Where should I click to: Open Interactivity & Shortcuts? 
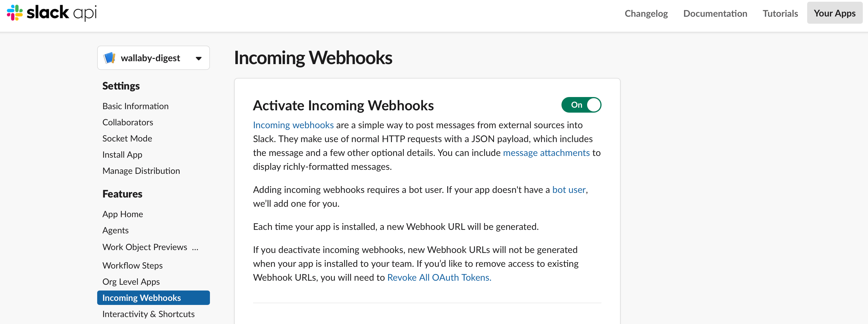pyautogui.click(x=149, y=314)
